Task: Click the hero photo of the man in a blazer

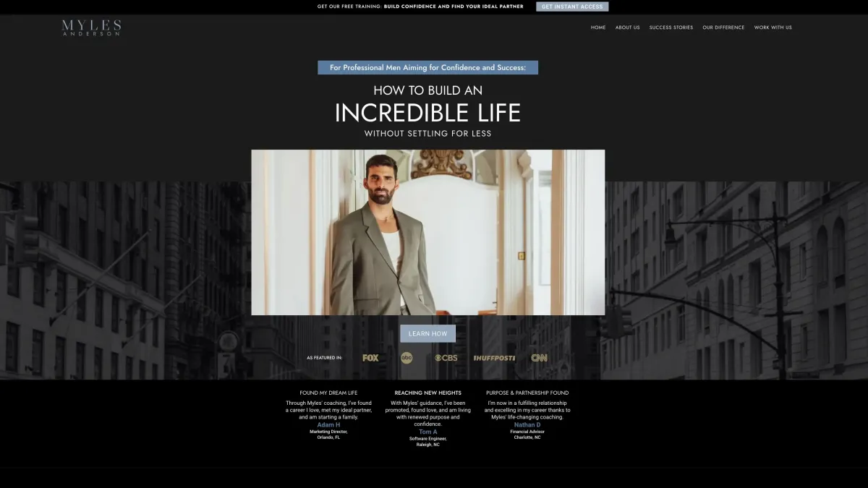Action: (x=428, y=232)
